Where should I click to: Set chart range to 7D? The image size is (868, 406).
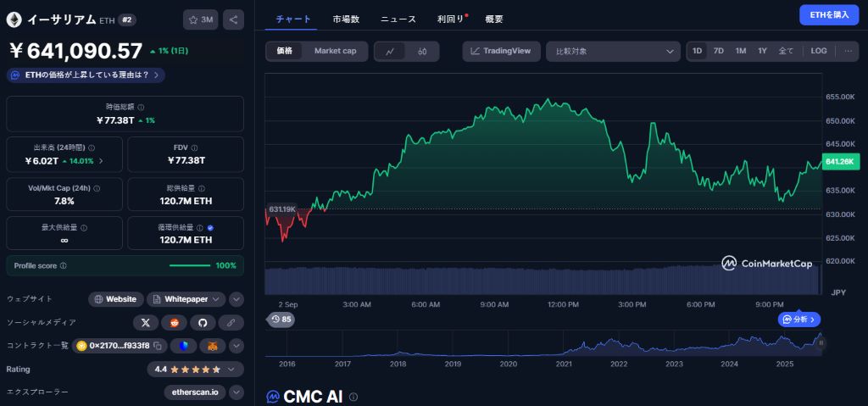click(719, 51)
